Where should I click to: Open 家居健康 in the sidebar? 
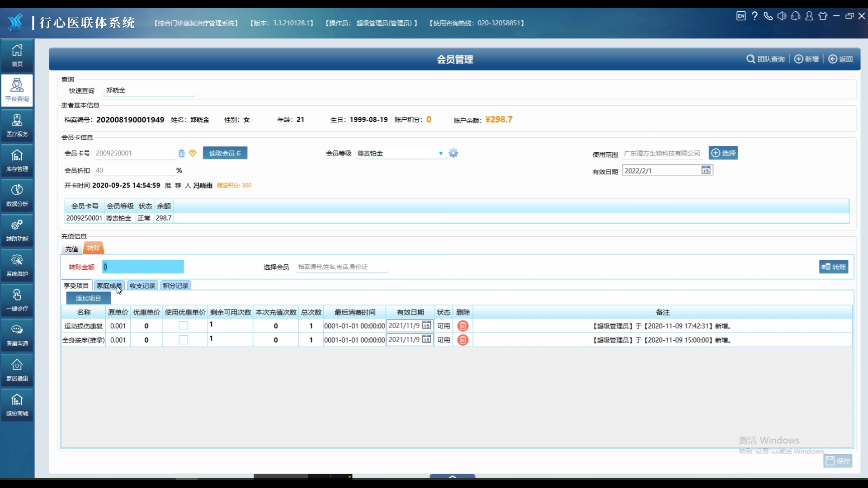tap(17, 370)
